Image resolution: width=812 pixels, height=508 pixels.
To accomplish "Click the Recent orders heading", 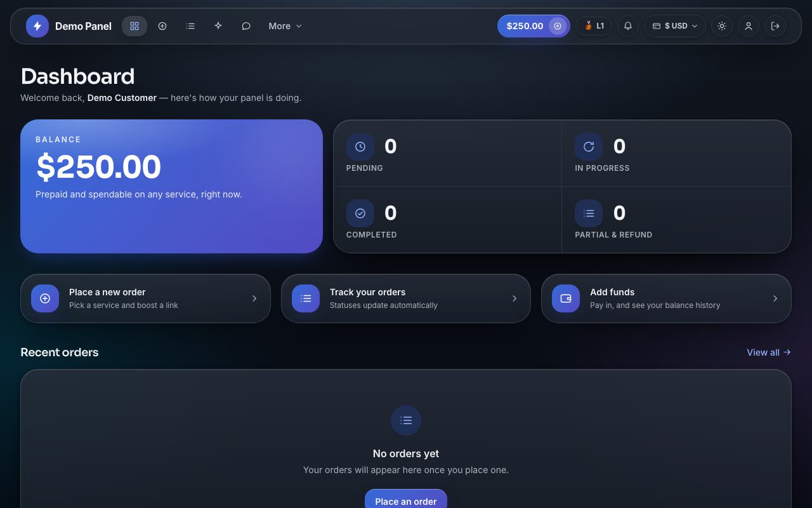I will click(60, 352).
